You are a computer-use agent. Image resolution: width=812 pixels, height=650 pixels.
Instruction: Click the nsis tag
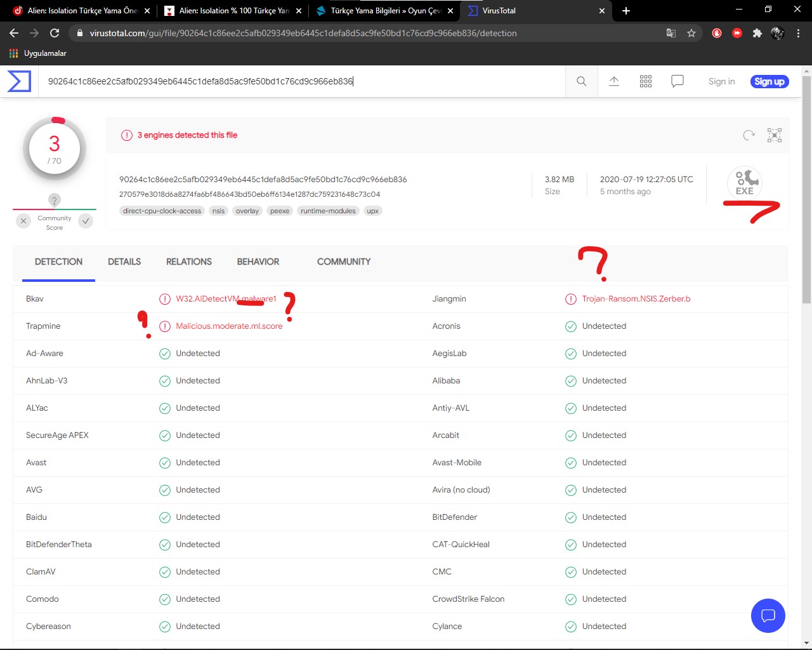(218, 211)
